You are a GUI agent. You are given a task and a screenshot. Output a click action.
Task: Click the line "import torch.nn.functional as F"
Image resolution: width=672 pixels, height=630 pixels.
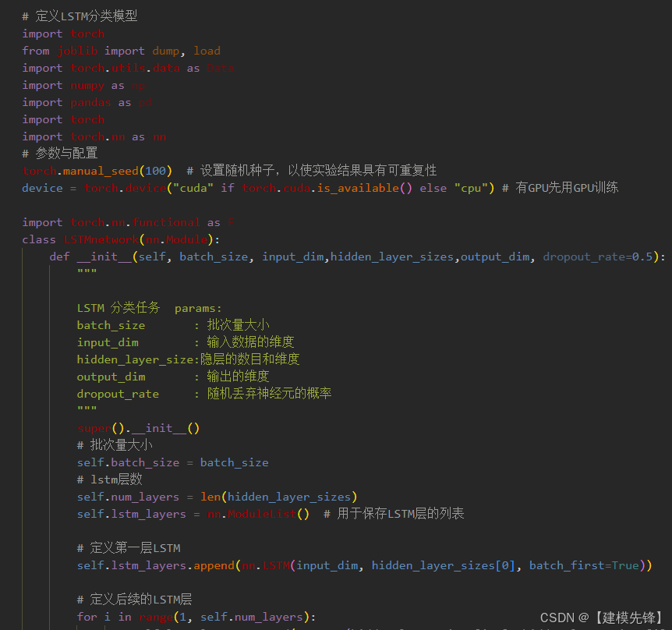click(x=128, y=222)
